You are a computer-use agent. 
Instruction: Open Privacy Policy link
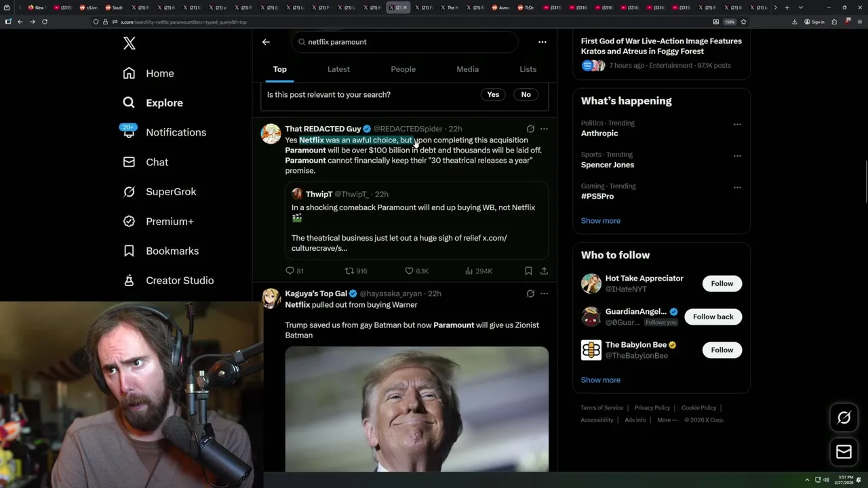pyautogui.click(x=652, y=408)
